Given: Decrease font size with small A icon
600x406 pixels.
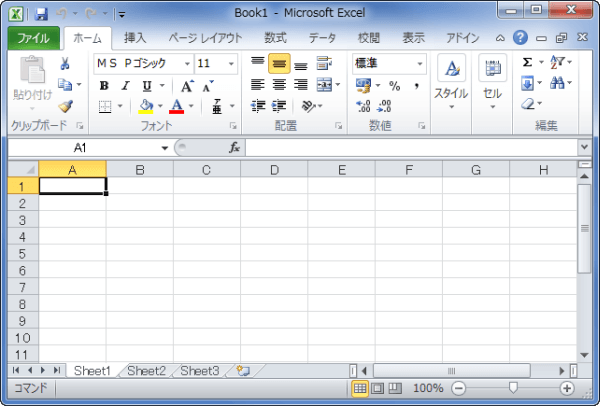Looking at the screenshot, I should pos(208,86).
